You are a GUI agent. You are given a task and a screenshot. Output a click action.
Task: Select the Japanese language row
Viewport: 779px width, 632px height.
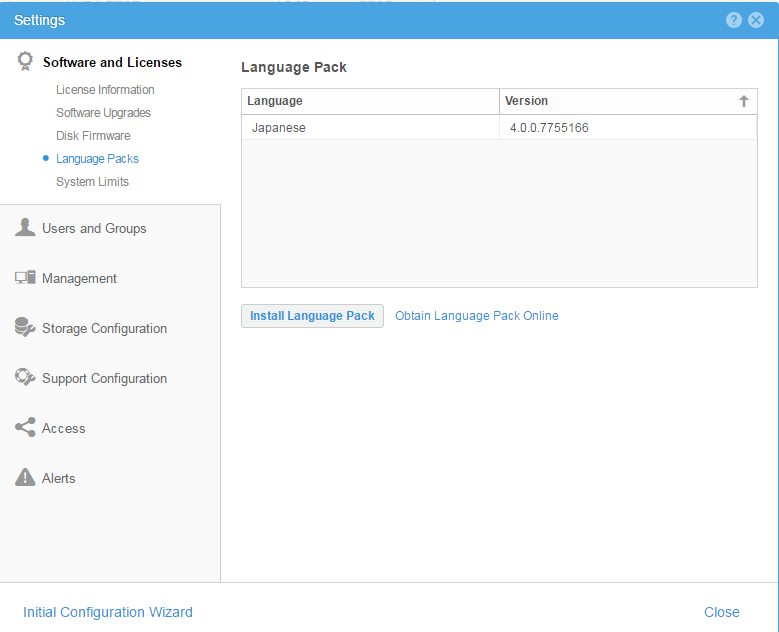coord(499,128)
